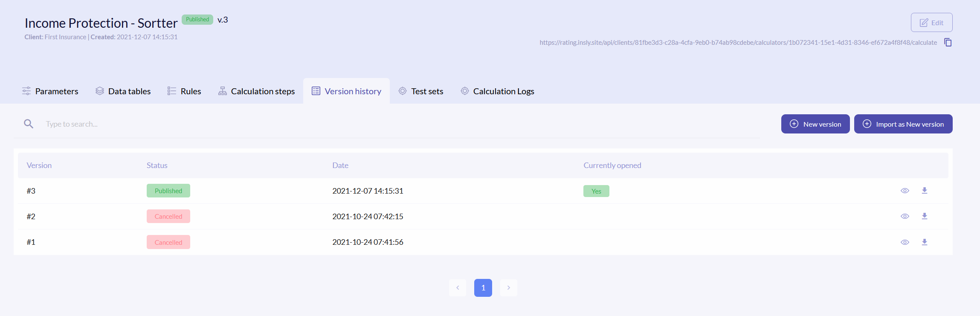The width and height of the screenshot is (980, 316).
Task: View version #2 with the eye icon
Action: click(x=905, y=216)
